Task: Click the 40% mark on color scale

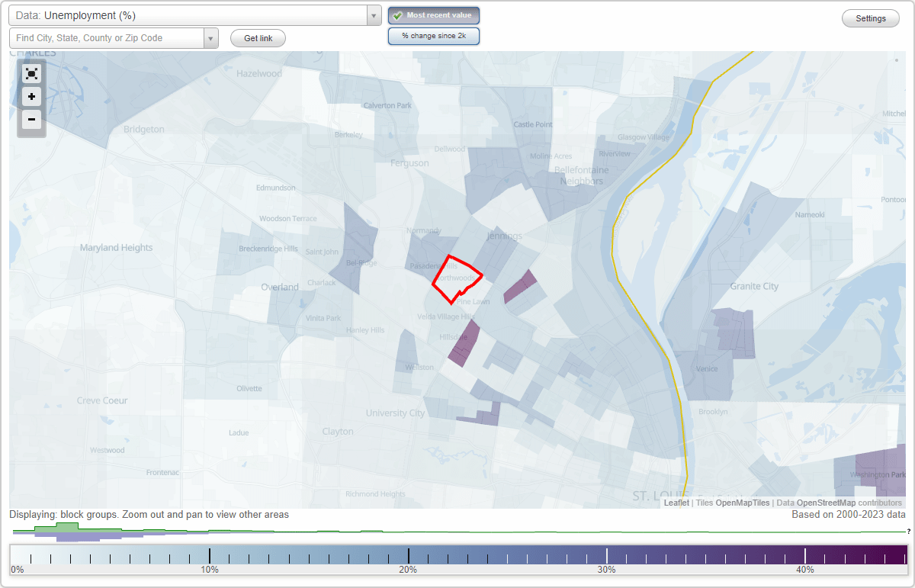Action: pyautogui.click(x=805, y=570)
